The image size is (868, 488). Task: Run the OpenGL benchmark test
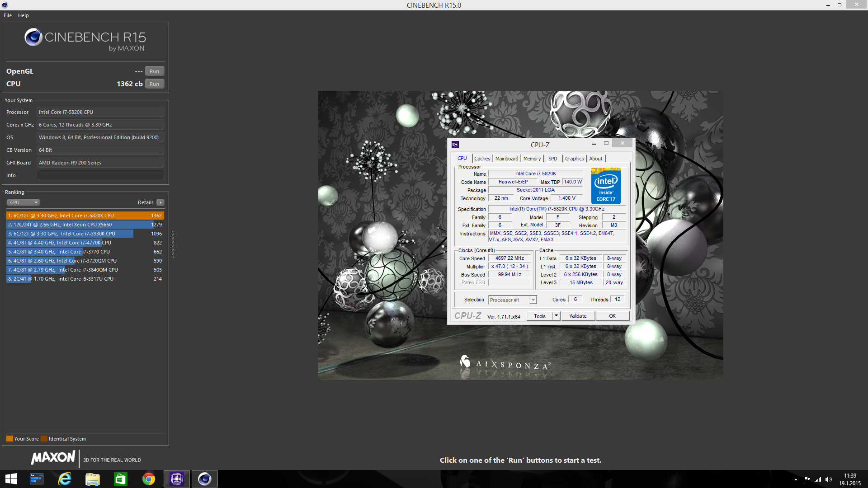pos(154,71)
